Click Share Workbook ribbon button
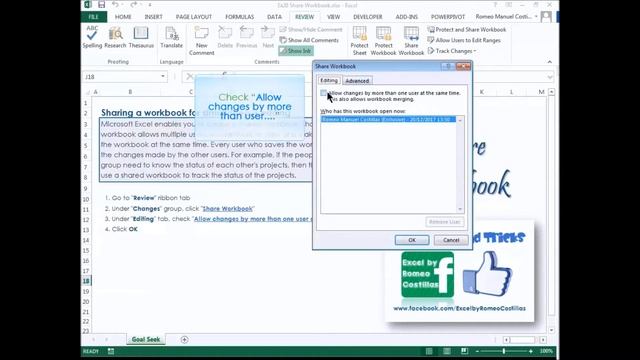Screen dimensions: 640x360 click(411, 40)
